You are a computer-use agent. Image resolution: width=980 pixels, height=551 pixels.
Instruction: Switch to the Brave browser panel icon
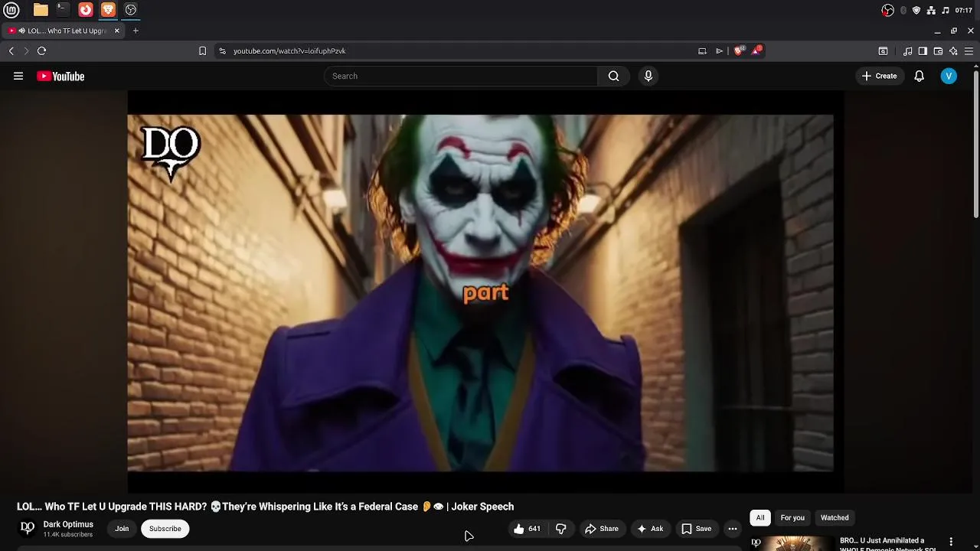108,10
